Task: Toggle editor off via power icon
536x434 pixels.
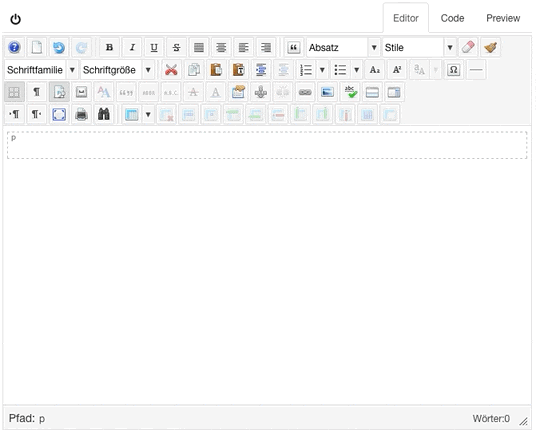Action: (16, 19)
